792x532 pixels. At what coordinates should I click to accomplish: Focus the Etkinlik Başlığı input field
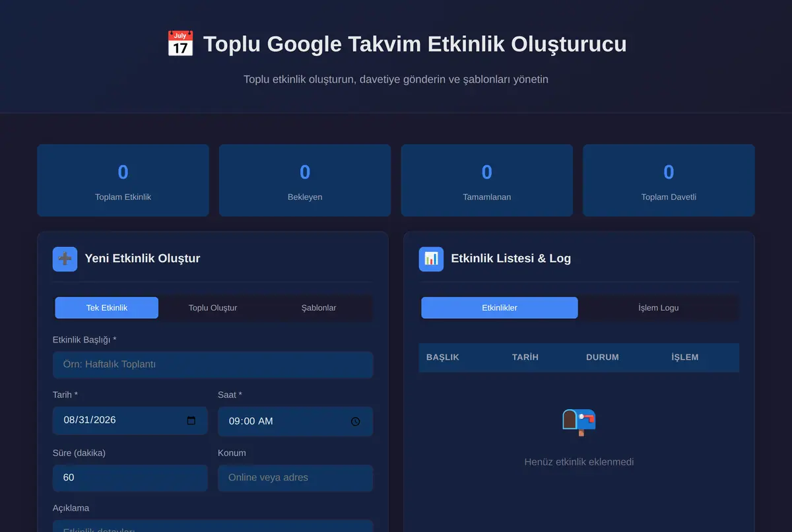213,364
